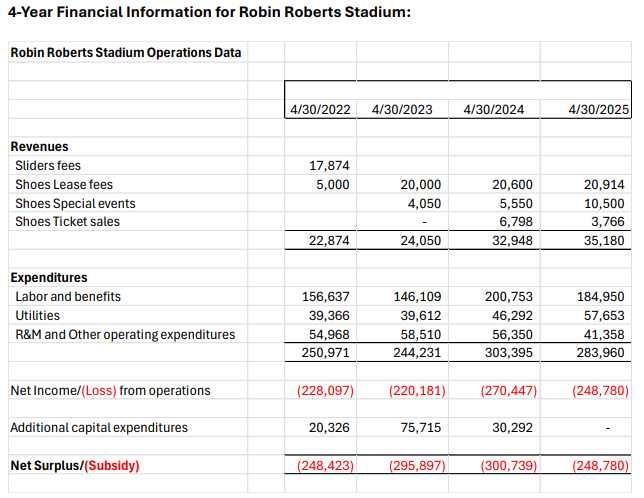The height and width of the screenshot is (498, 644).
Task: Click the 4/30/2023 column header
Action: pyautogui.click(x=402, y=110)
